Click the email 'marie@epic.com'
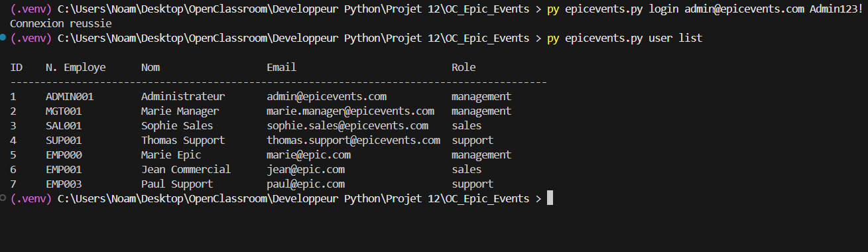 click(x=308, y=155)
